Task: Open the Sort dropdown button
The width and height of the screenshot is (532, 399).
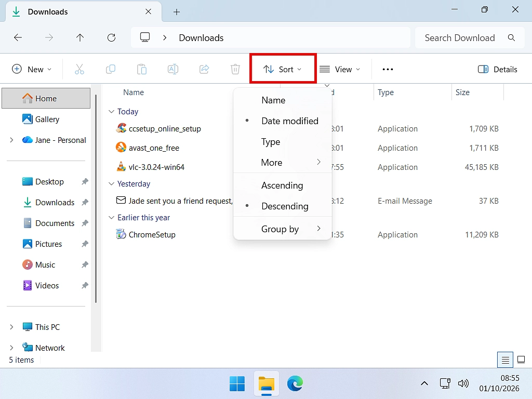Action: (x=283, y=69)
